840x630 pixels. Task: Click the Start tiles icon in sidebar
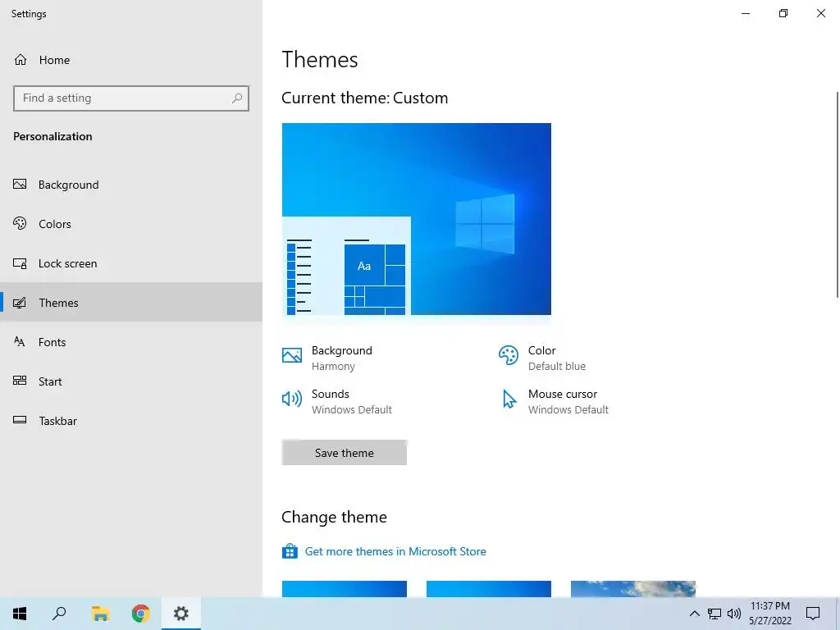click(20, 381)
